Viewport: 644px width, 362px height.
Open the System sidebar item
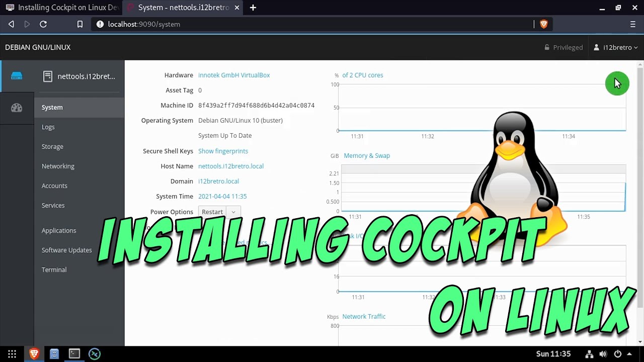coord(79,107)
